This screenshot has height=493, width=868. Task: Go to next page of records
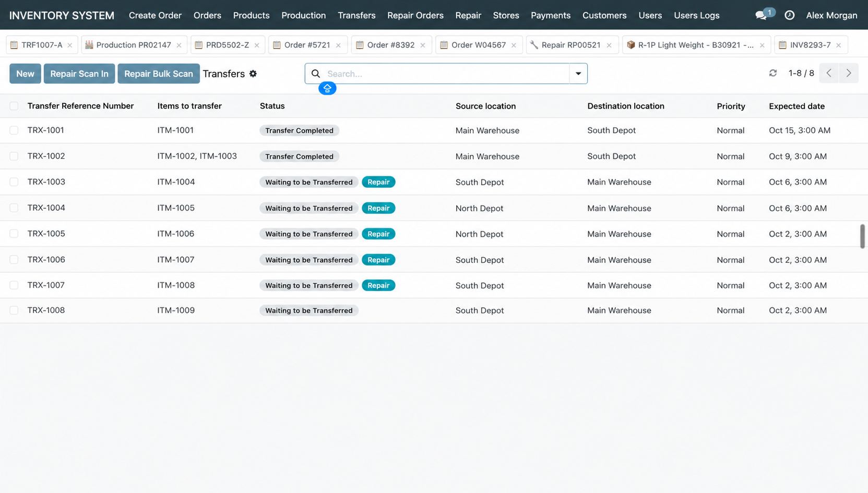click(x=849, y=73)
